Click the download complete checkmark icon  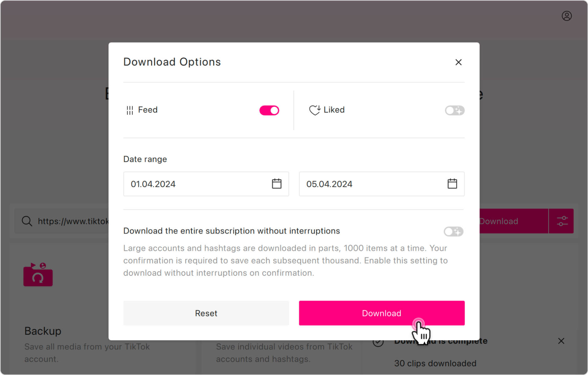tap(378, 342)
